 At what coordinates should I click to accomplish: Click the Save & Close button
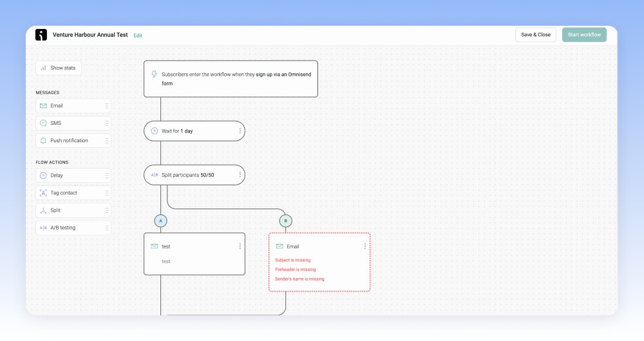point(536,35)
